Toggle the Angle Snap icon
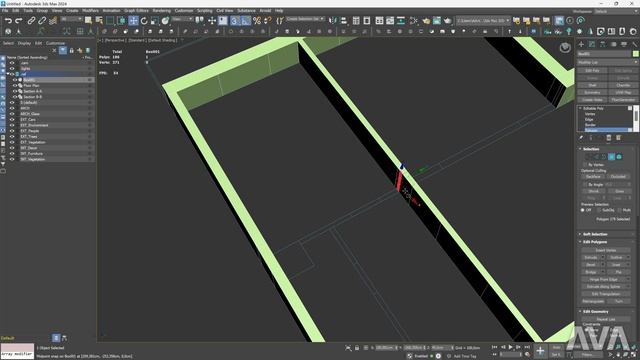 click(246, 20)
